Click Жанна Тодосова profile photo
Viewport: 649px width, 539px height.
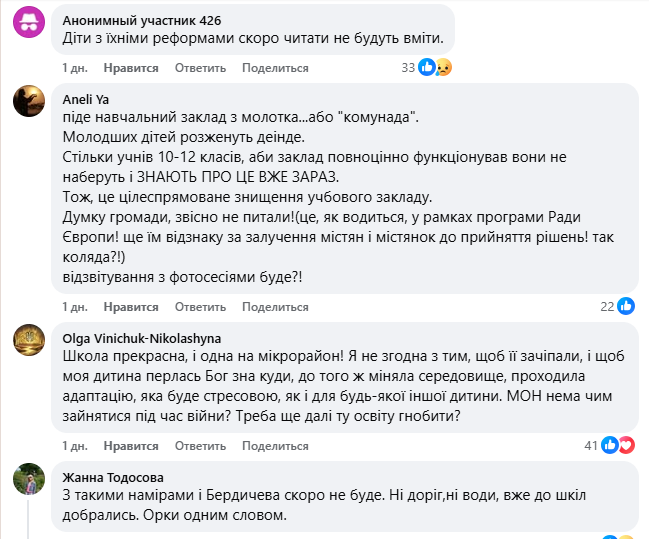(x=29, y=479)
